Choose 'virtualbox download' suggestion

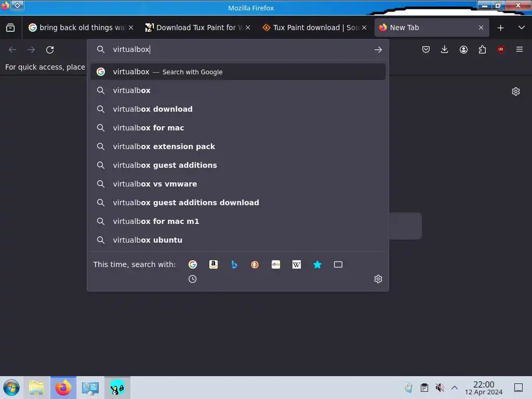pyautogui.click(x=238, y=109)
